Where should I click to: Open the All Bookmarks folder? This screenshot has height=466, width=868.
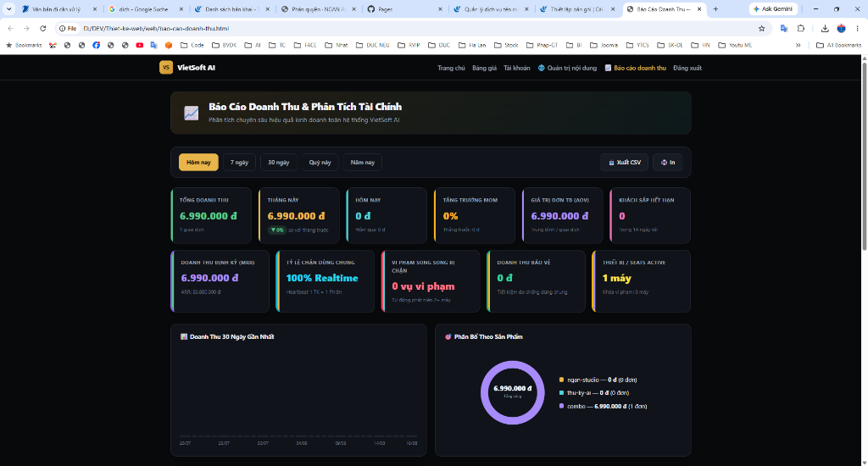pyautogui.click(x=838, y=46)
